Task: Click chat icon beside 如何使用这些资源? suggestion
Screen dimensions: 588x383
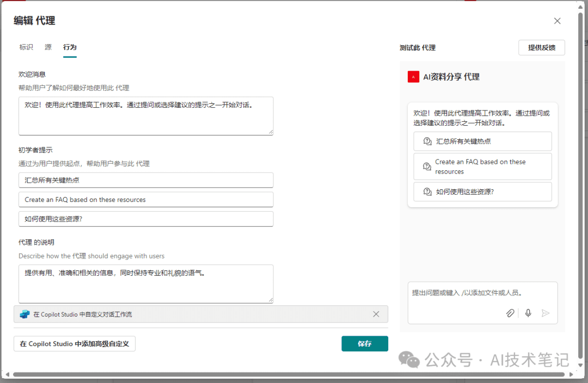Action: click(427, 192)
